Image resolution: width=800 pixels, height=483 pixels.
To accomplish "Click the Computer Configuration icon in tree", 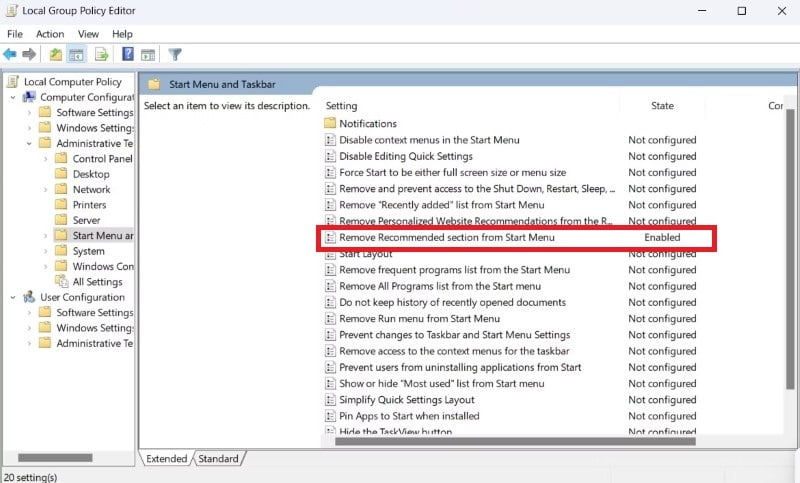I will (30, 97).
